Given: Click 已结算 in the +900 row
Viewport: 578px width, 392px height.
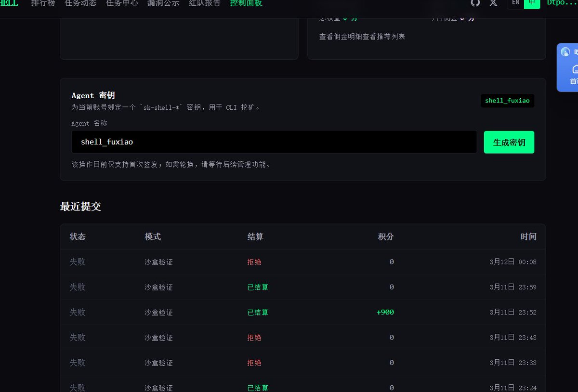Looking at the screenshot, I should (x=258, y=312).
